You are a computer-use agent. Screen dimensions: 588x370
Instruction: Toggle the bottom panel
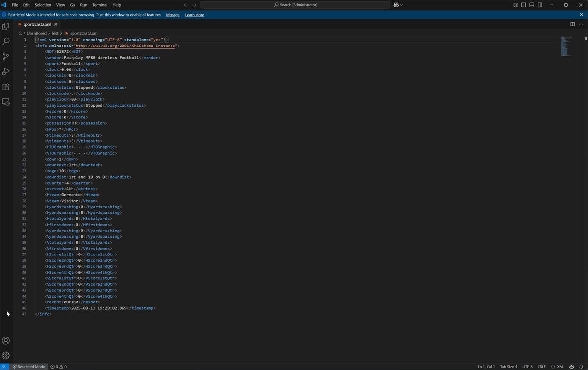coord(532,5)
